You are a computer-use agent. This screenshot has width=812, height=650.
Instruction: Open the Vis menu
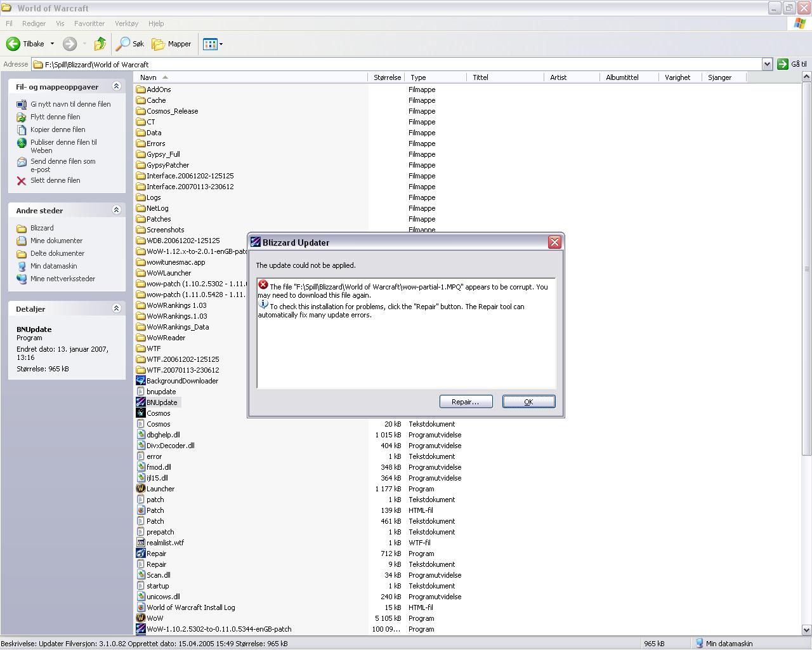click(60, 23)
